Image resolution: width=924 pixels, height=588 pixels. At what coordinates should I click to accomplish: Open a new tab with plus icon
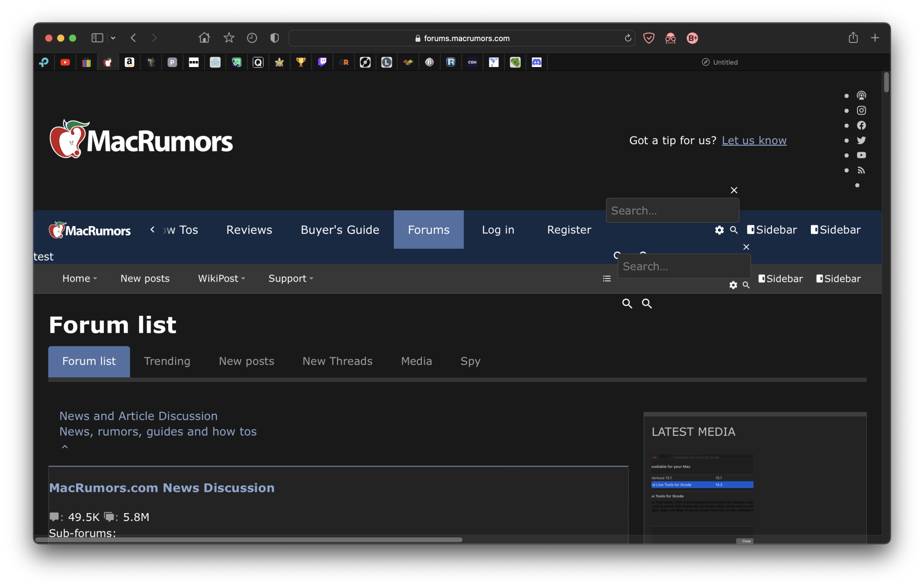[x=875, y=38]
